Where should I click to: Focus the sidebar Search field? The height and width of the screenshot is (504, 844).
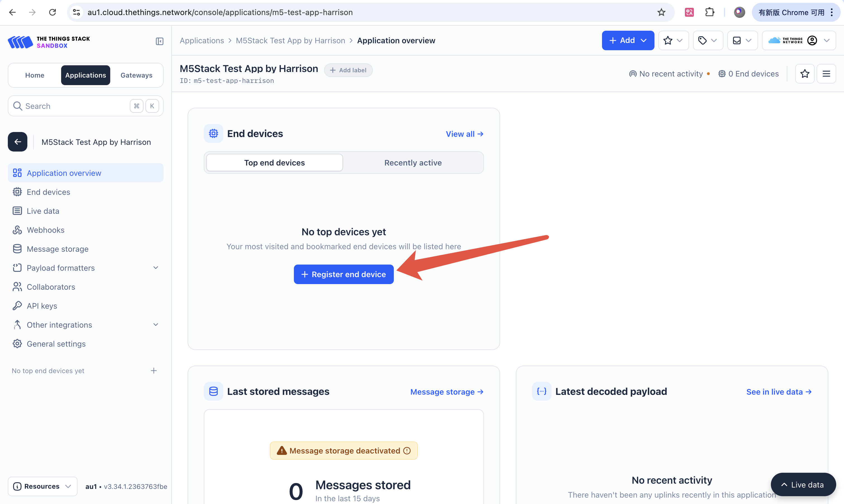[x=86, y=106]
